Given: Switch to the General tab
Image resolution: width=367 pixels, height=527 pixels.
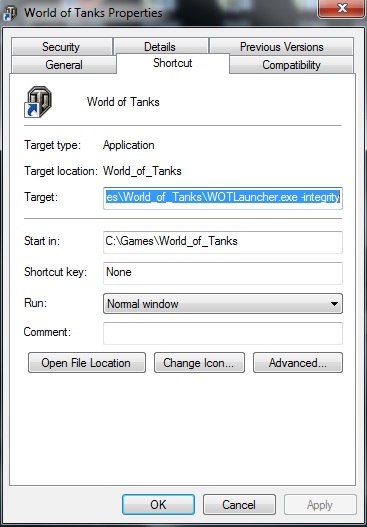Looking at the screenshot, I should [x=64, y=65].
